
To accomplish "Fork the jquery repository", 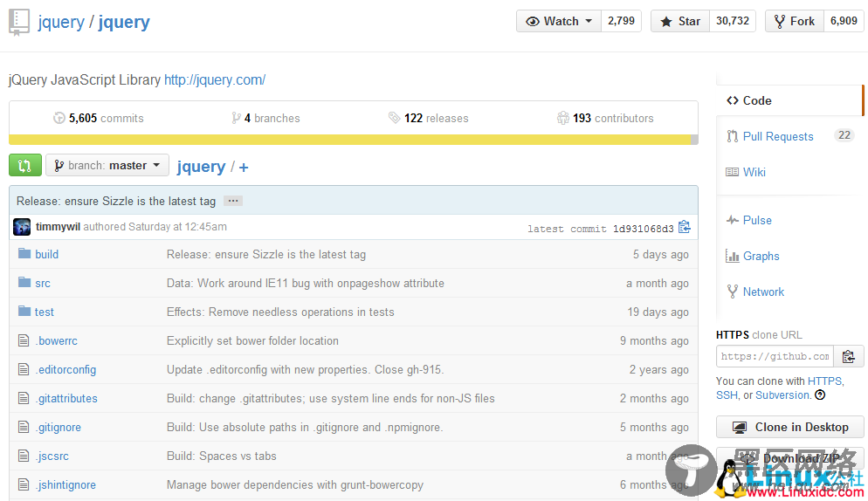I will pos(795,21).
